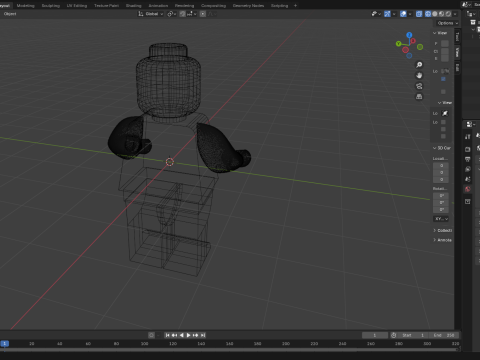The width and height of the screenshot is (480, 360).
Task: Open the Render properties tab icon
Action: point(468,149)
